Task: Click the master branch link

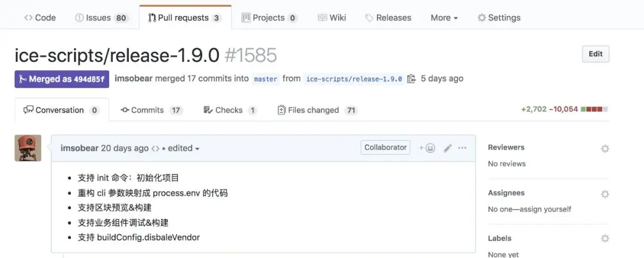Action: point(265,79)
